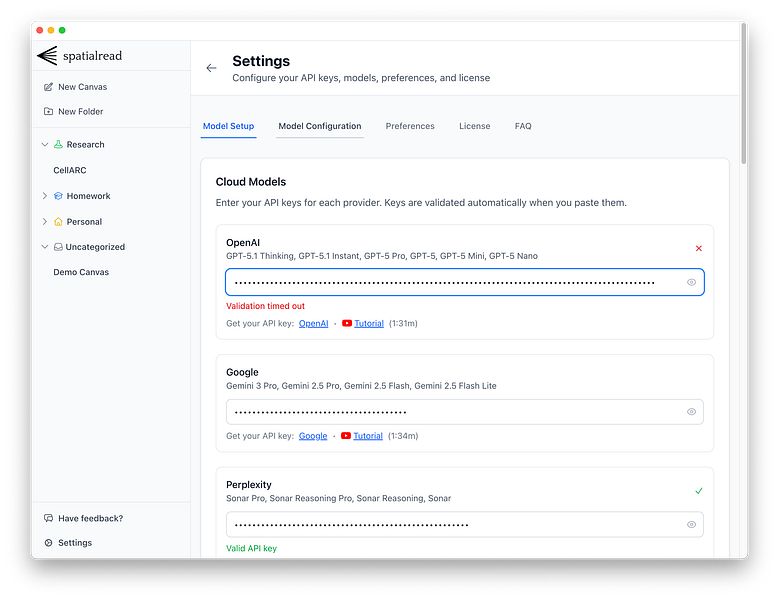Viewport: 779px width, 600px height.
Task: Open the Google Tutorial link
Action: [368, 436]
